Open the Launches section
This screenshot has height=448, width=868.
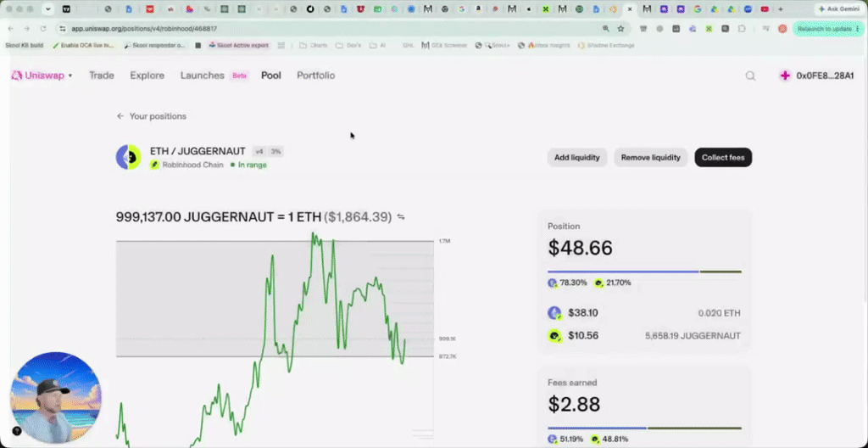pyautogui.click(x=203, y=76)
